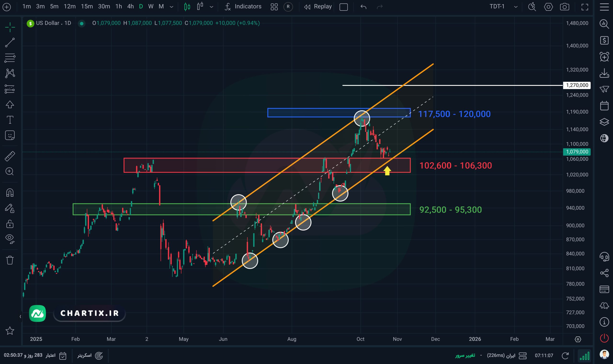Expand the timeframe list chevron
Viewport: 613px width, 364px height.
click(171, 7)
